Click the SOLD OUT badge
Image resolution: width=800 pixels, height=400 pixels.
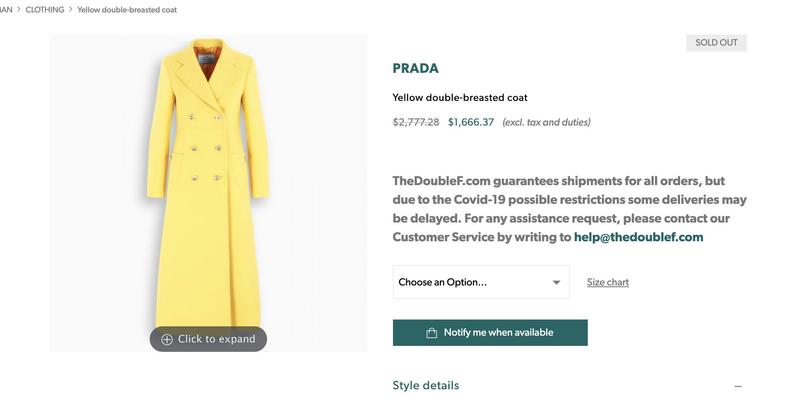pyautogui.click(x=716, y=43)
